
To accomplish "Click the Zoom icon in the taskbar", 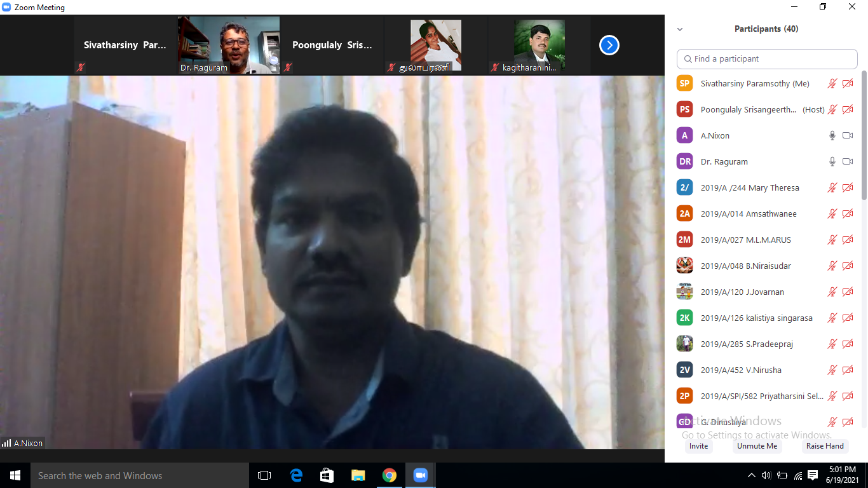I will click(420, 475).
